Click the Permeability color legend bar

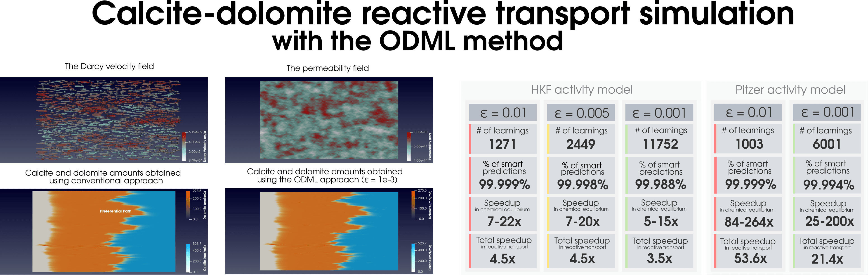coord(409,146)
